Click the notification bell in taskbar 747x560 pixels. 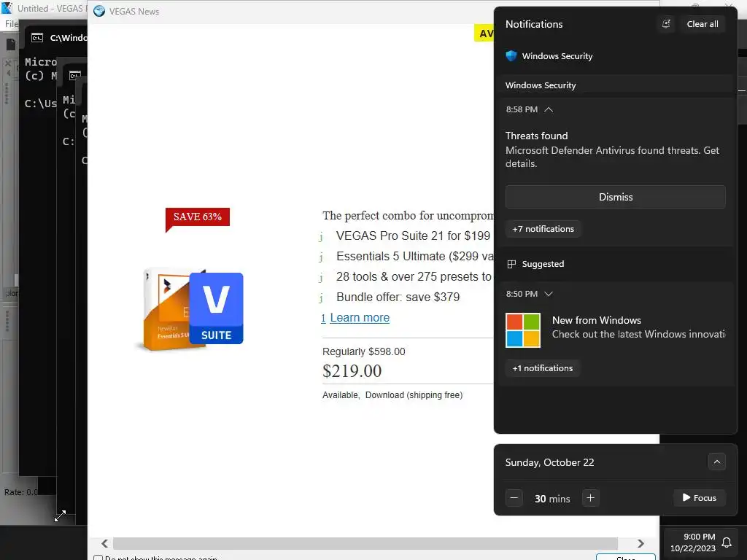(727, 542)
